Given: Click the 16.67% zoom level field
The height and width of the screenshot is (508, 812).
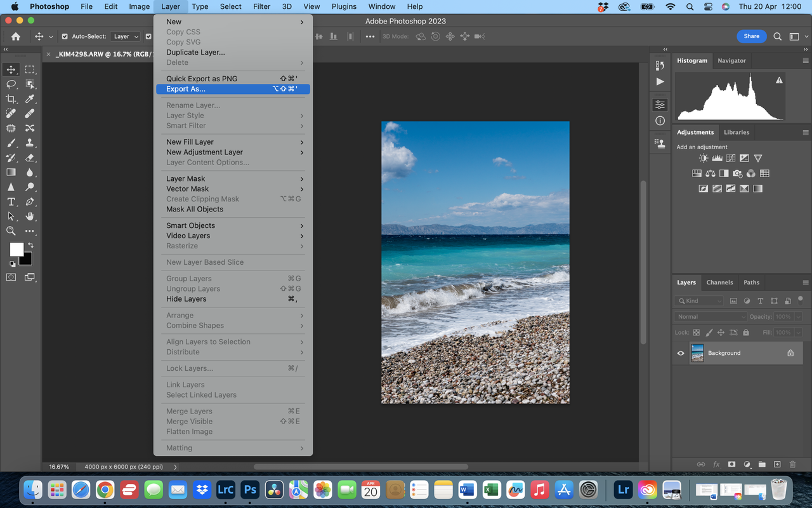Looking at the screenshot, I should pyautogui.click(x=59, y=467).
